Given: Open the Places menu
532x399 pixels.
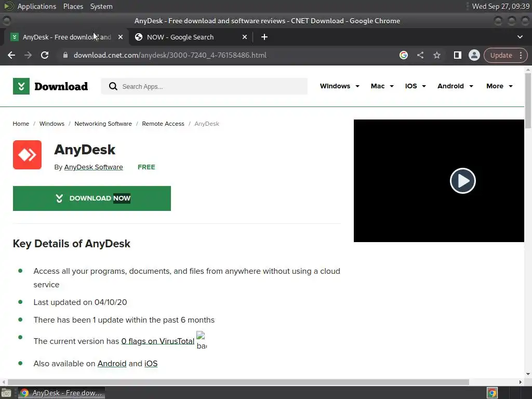Looking at the screenshot, I should coord(73,6).
